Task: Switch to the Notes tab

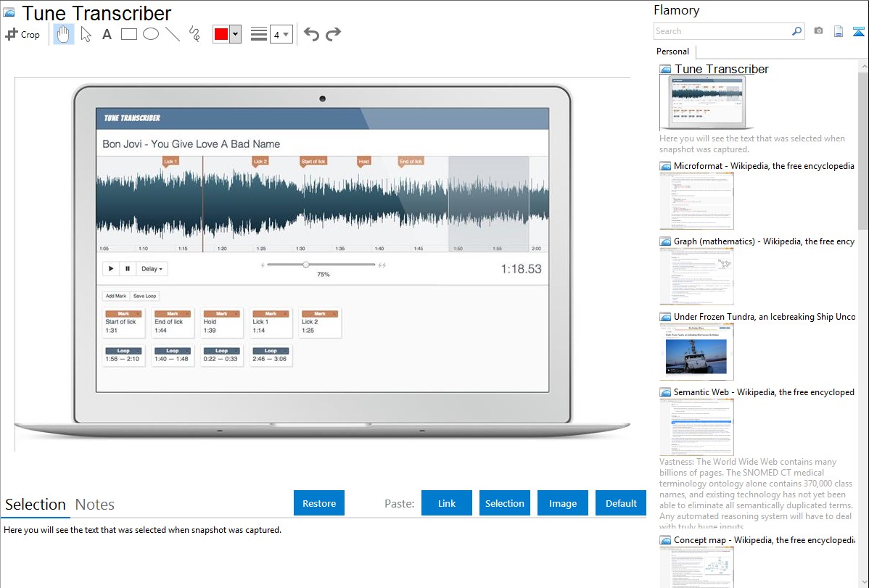Action: click(95, 505)
